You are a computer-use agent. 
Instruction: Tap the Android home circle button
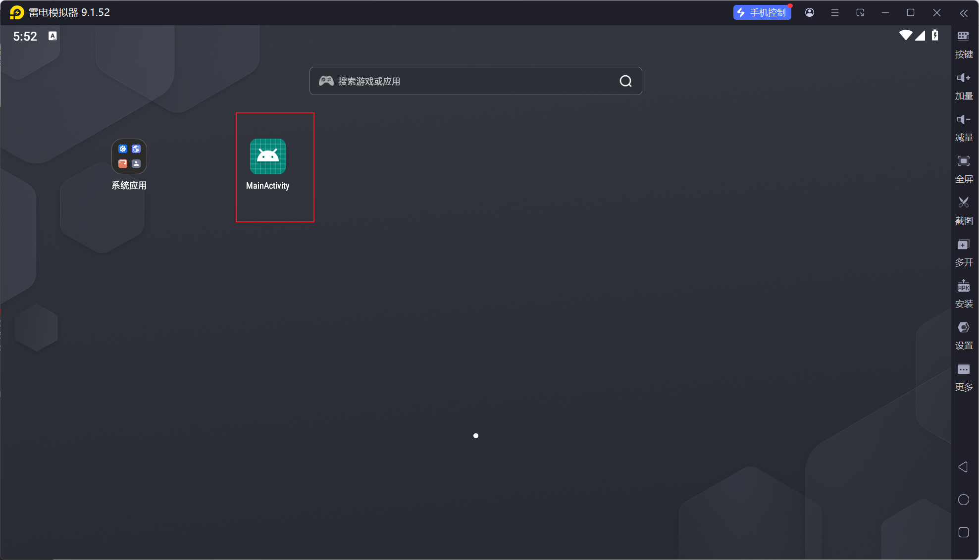click(x=964, y=500)
